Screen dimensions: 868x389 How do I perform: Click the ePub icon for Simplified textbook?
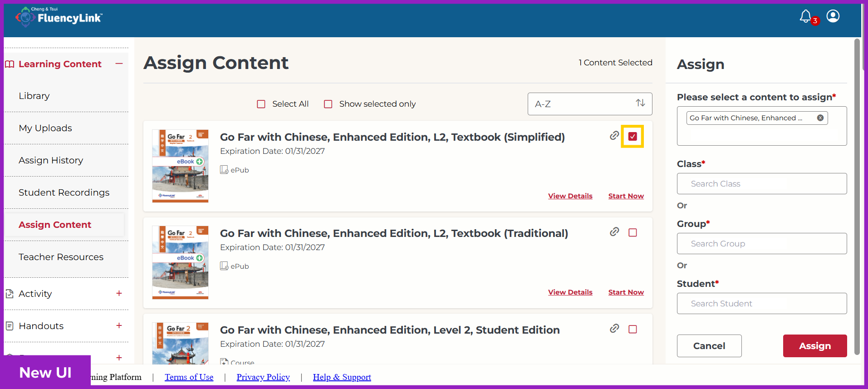point(224,170)
